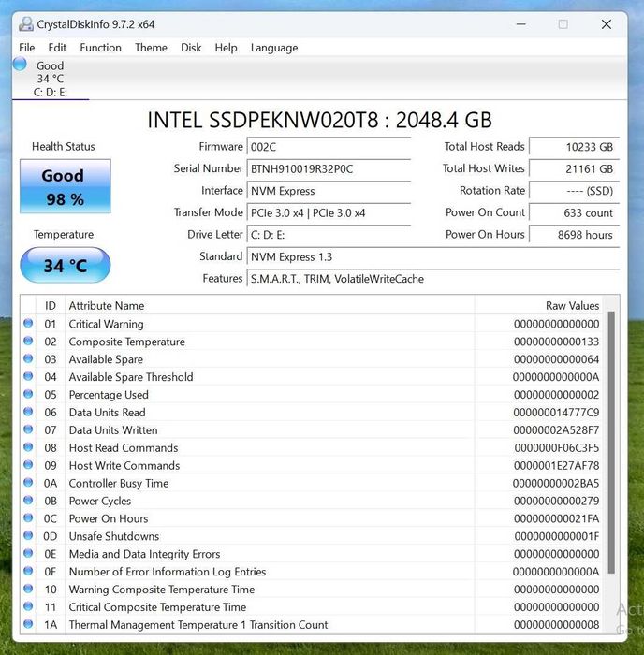Open the Theme menu
Viewport: 644px width, 655px height.
pyautogui.click(x=151, y=48)
